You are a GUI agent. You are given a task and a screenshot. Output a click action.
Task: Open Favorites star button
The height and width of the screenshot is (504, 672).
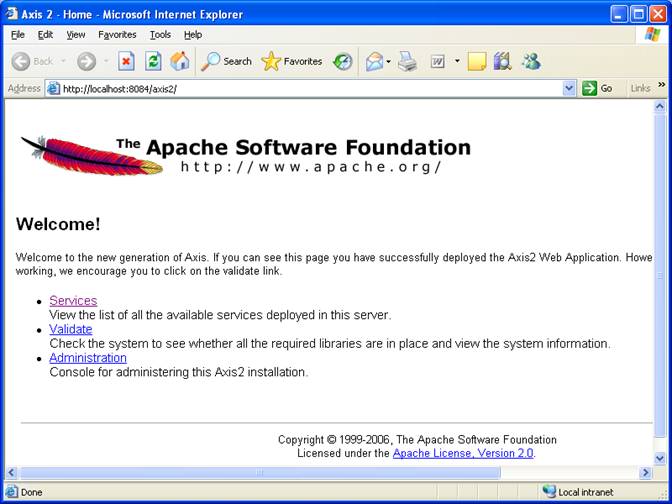[x=292, y=62]
